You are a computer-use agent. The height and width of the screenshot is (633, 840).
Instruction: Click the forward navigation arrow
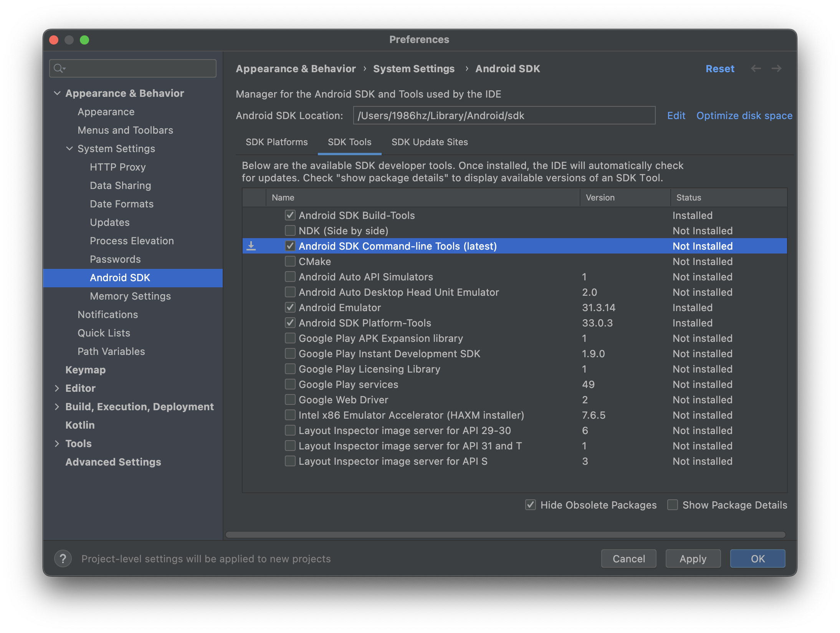[776, 68]
